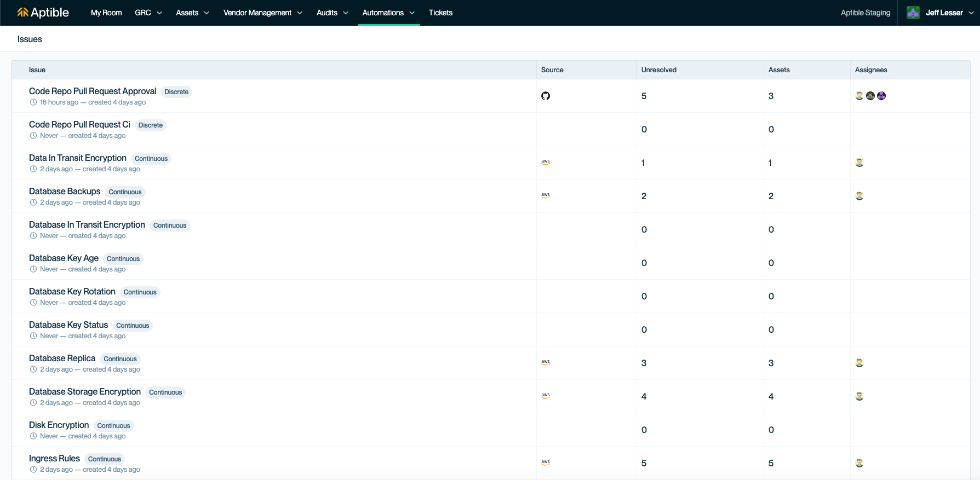Open the Disk Encryption issue
980x480 pixels.
pyautogui.click(x=59, y=425)
